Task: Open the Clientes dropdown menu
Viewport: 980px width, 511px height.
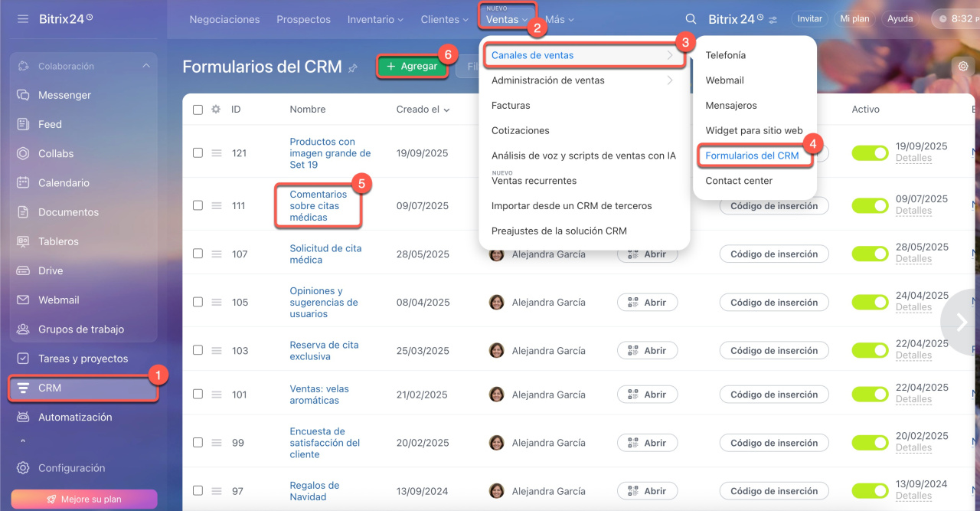Action: [x=445, y=19]
